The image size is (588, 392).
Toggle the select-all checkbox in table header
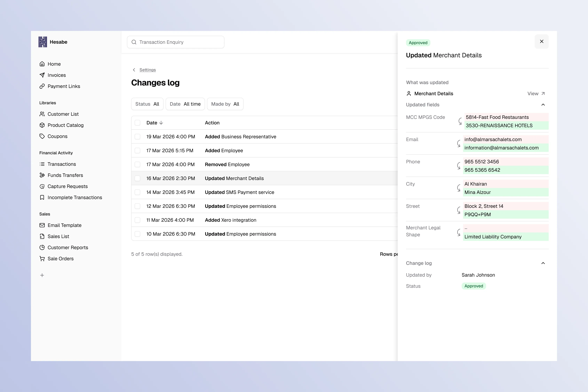coord(137,122)
